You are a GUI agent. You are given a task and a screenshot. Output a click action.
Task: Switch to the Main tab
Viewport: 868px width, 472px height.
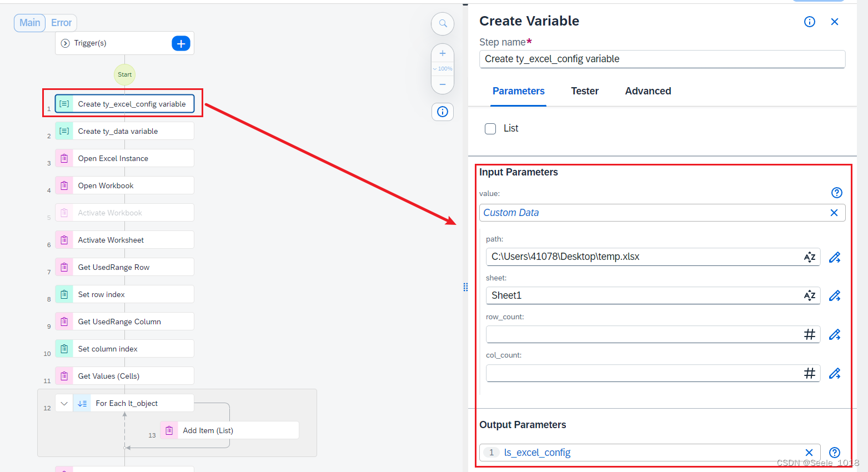(x=30, y=23)
